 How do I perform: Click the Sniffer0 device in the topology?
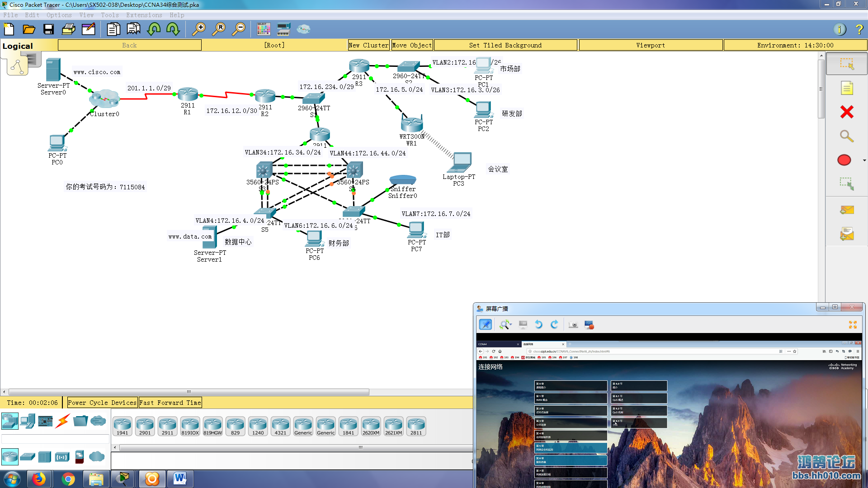tap(403, 180)
